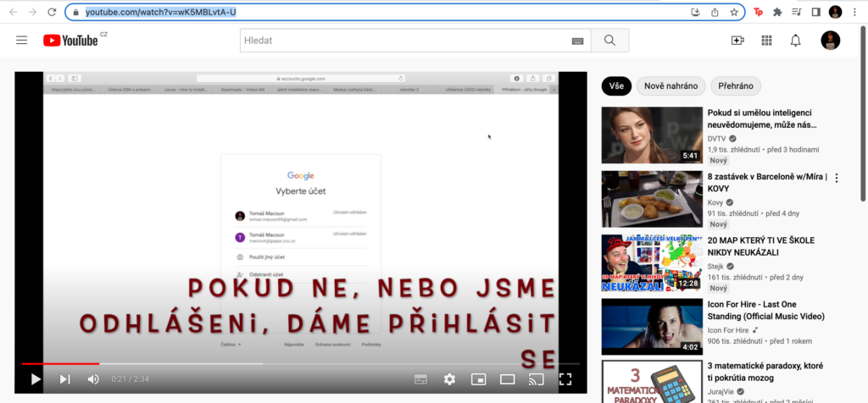Toggle subtitles in the video player
868x403 pixels.
420,379
